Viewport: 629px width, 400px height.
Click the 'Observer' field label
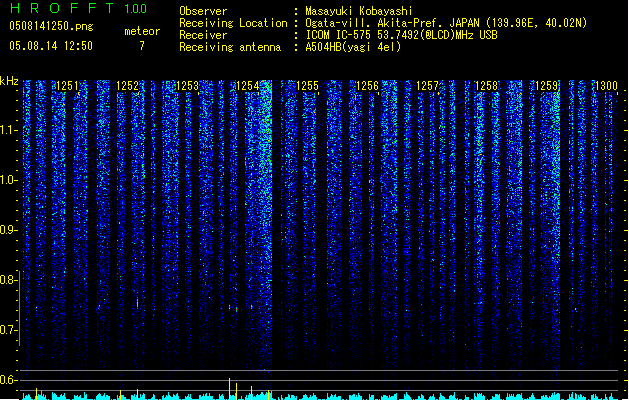[203, 11]
